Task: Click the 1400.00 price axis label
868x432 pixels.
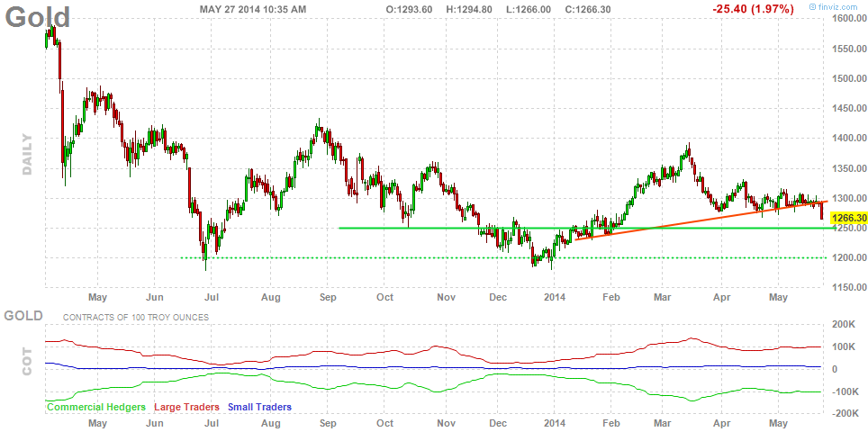Action: pos(849,138)
